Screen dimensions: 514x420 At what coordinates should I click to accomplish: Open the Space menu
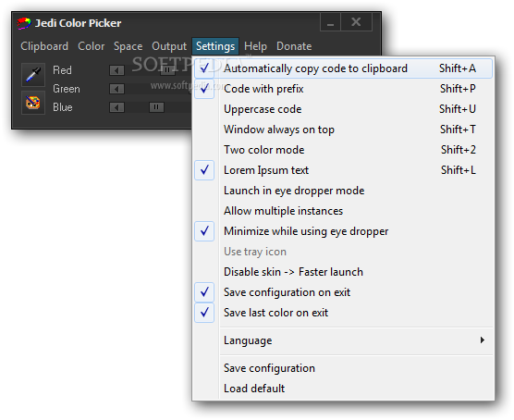(128, 46)
